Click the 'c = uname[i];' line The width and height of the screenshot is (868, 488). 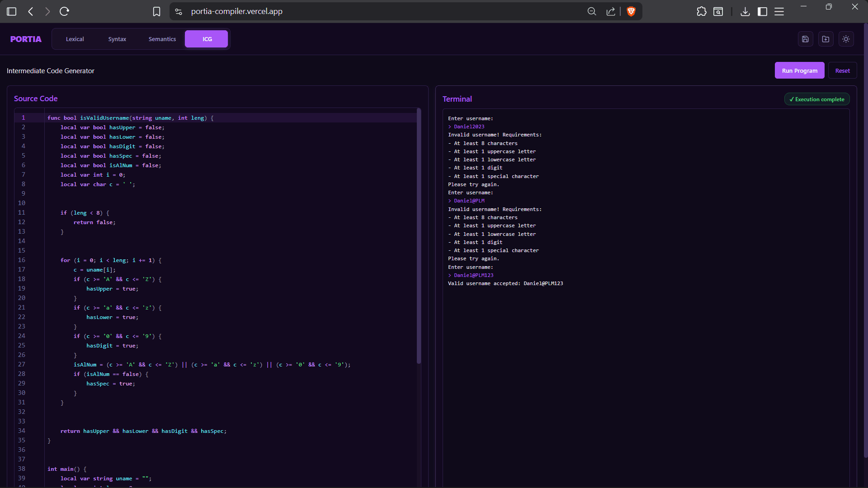point(94,270)
